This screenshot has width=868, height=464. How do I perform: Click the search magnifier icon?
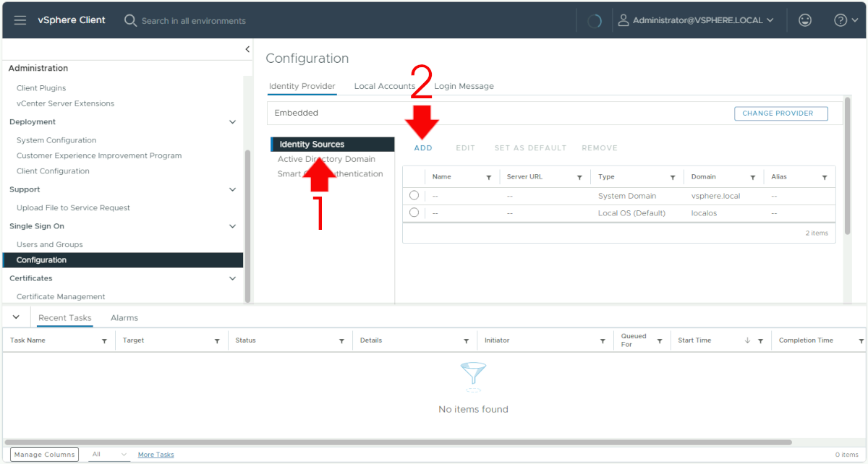130,20
